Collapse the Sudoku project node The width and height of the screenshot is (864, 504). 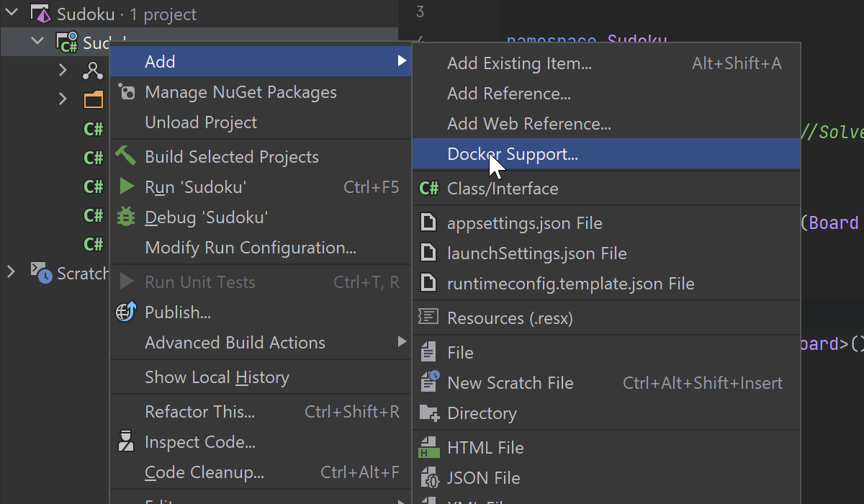37,42
